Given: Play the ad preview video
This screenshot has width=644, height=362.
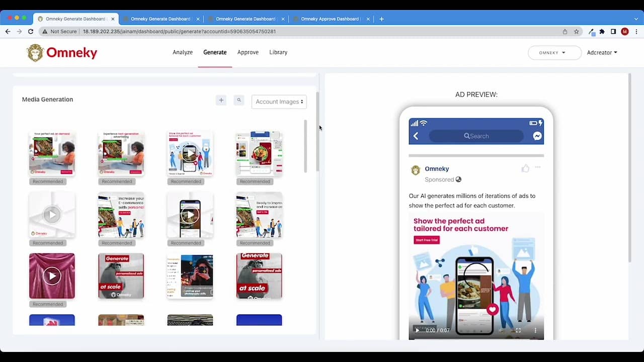Looking at the screenshot, I should pyautogui.click(x=417, y=330).
